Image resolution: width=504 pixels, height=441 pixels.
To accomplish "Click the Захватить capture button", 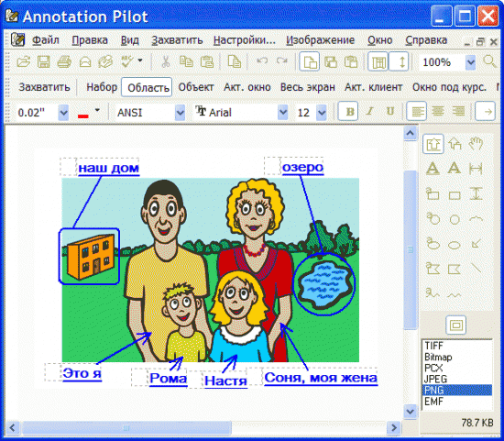I will [x=44, y=87].
